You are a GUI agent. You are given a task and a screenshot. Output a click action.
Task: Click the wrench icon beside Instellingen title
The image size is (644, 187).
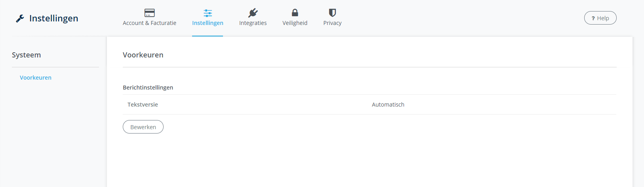pos(20,18)
